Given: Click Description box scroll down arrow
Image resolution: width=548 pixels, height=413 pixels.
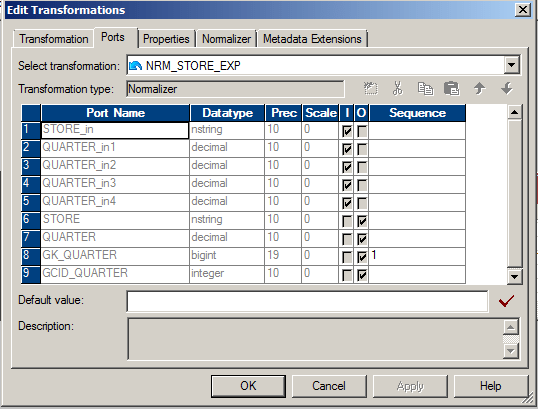Looking at the screenshot, I should (511, 350).
